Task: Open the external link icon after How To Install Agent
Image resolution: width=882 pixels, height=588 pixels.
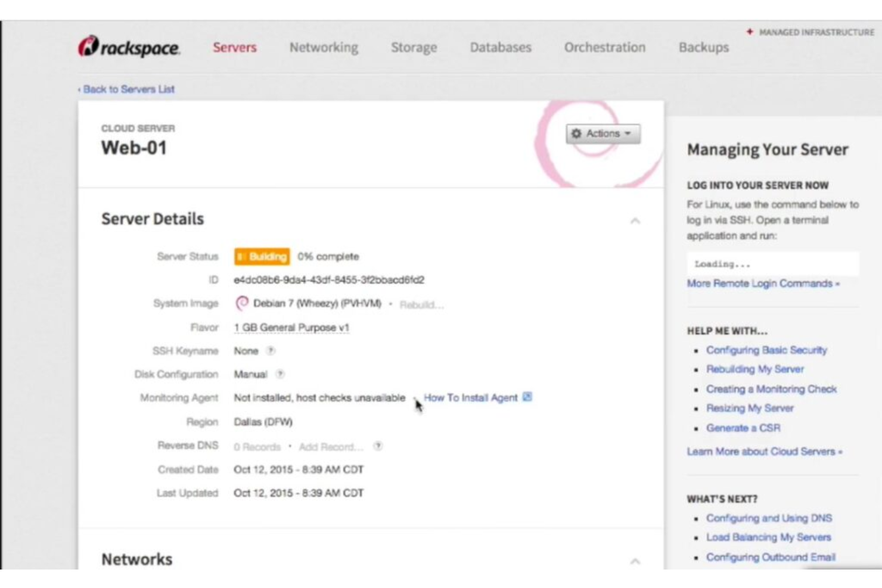Action: 527,397
